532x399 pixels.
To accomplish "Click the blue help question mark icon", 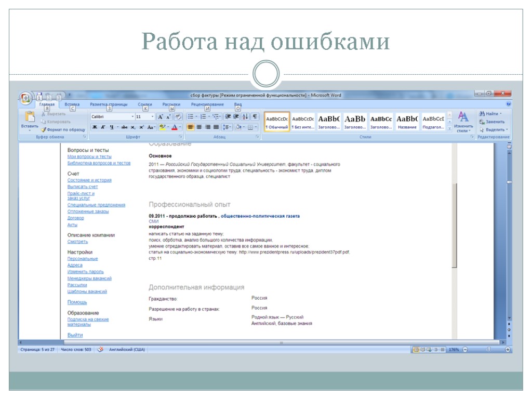I will coord(508,104).
